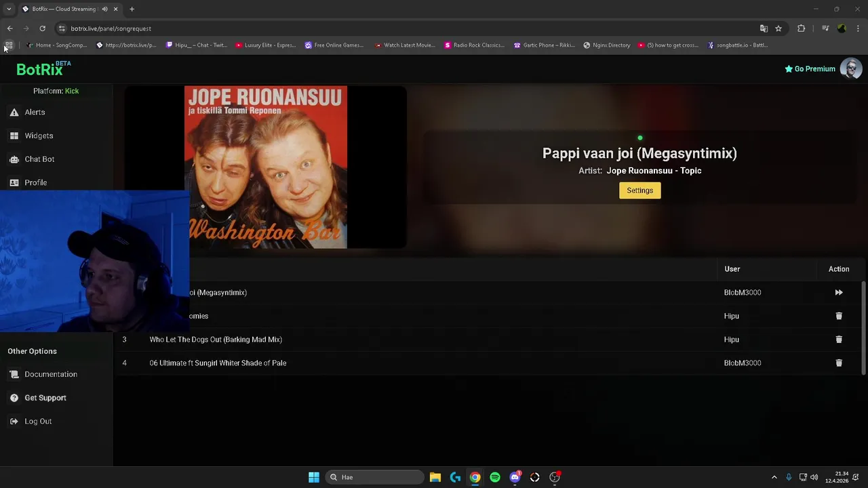Click the song queue scrollbar

(863, 328)
